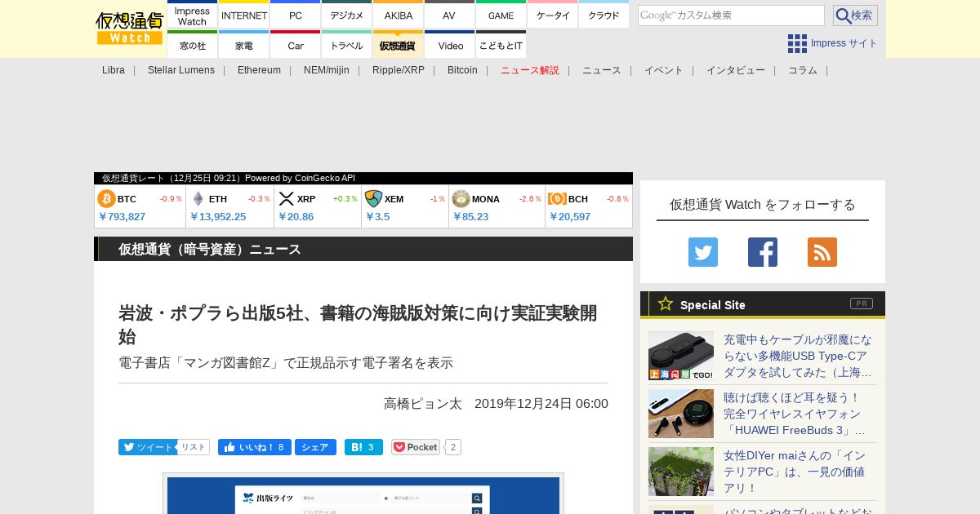Viewport: 980px width, 514px height.
Task: Open the Video tab
Action: pyautogui.click(x=450, y=45)
